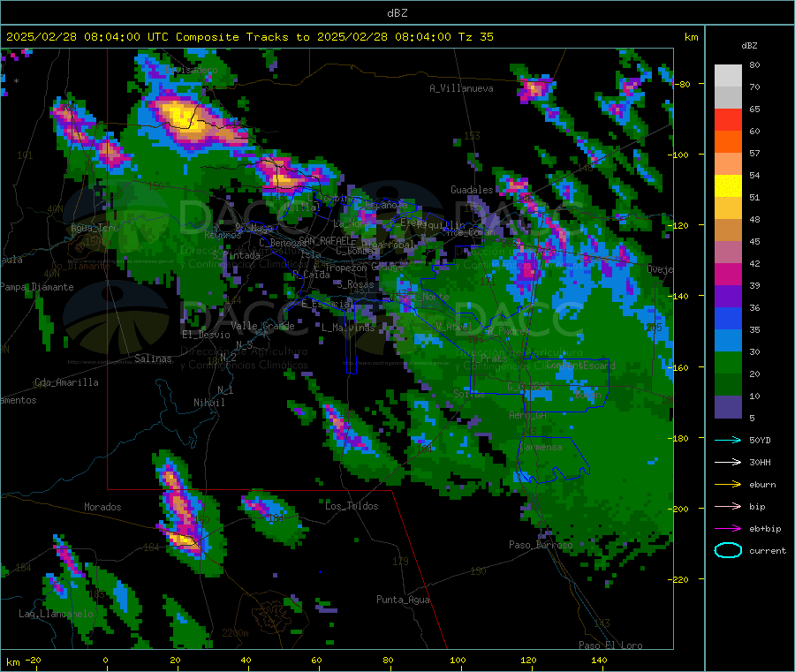Screen dimensions: 795x672
Task: Click the yellow eburn arrow in legend
Action: coord(728,485)
